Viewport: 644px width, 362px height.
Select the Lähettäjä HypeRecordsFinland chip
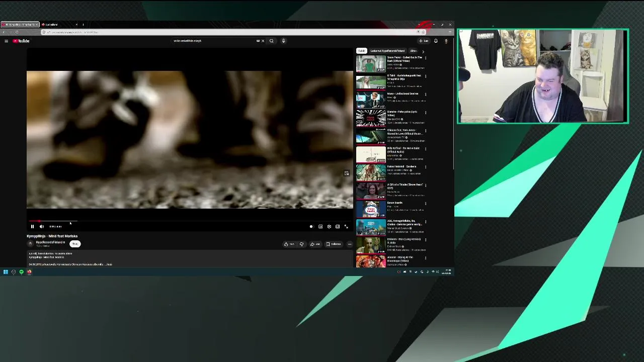click(387, 51)
